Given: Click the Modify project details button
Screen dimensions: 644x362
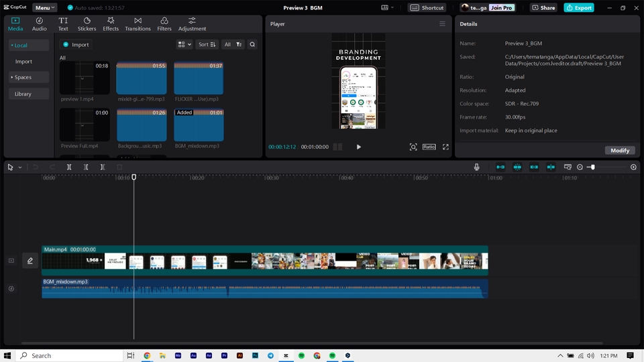Looking at the screenshot, I should [620, 150].
